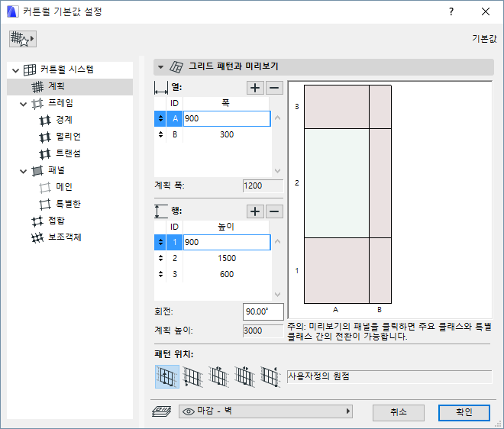Select the fourth pattern position option
Viewport: 504px width, 429px height.
[244, 376]
